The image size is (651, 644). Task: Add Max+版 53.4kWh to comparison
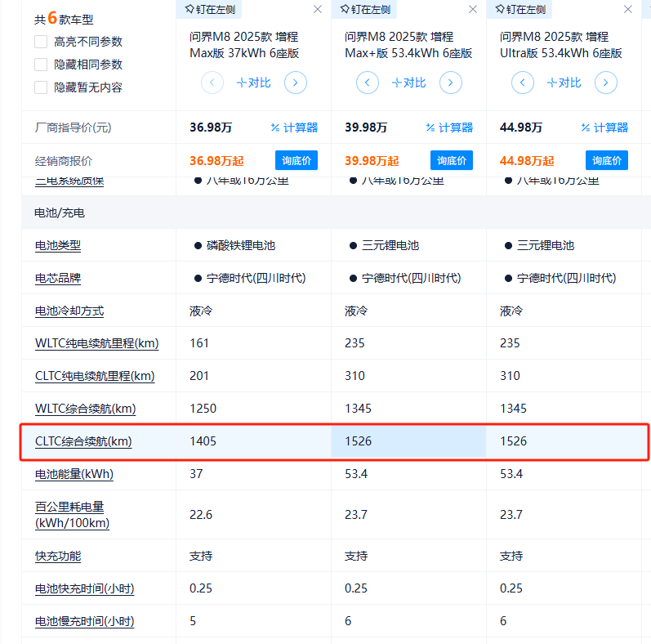coord(409,83)
